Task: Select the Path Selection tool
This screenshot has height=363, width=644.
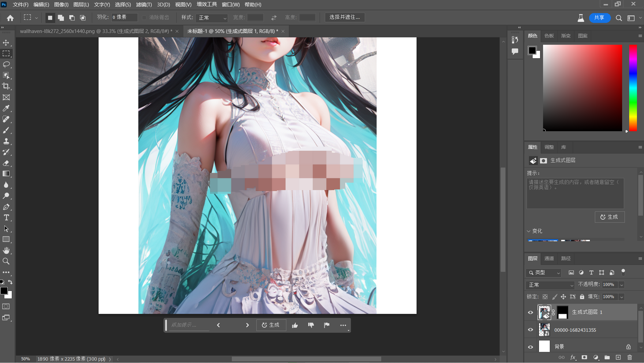Action: point(6,229)
